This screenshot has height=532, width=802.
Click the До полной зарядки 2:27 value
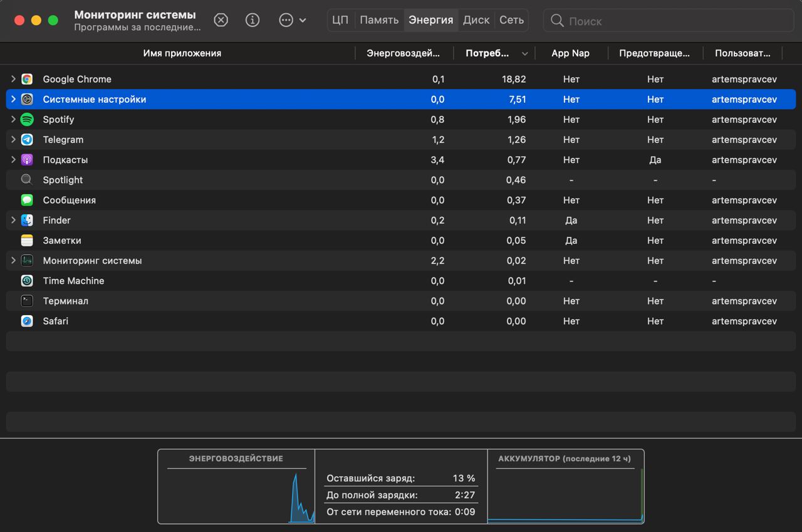(465, 495)
